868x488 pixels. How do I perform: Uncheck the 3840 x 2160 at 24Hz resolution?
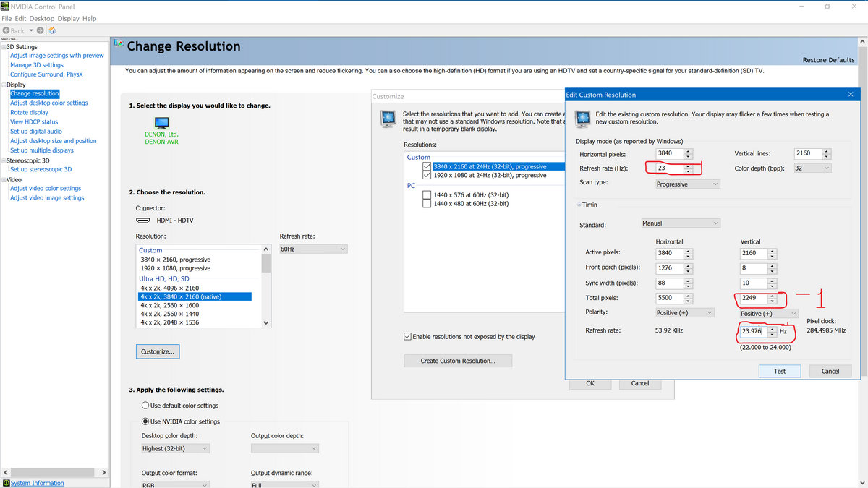427,166
